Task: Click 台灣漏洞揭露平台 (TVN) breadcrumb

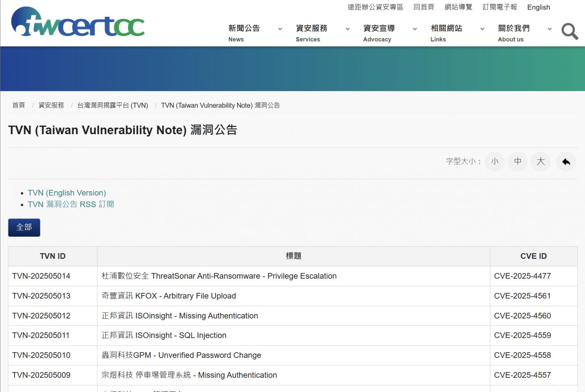Action: 113,105
